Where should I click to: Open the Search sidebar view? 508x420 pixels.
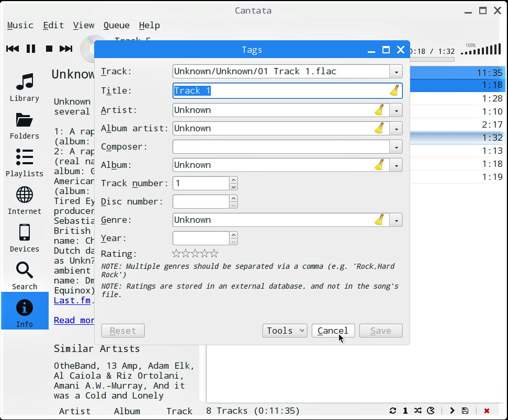(25, 276)
